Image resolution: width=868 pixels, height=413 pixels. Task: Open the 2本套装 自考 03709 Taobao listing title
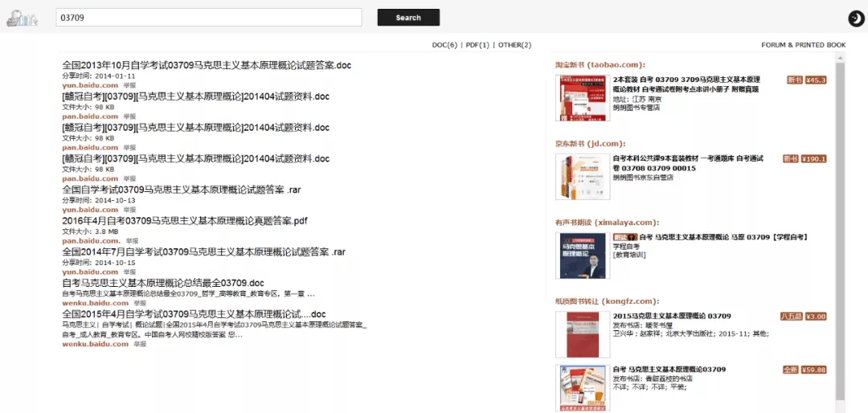(686, 84)
